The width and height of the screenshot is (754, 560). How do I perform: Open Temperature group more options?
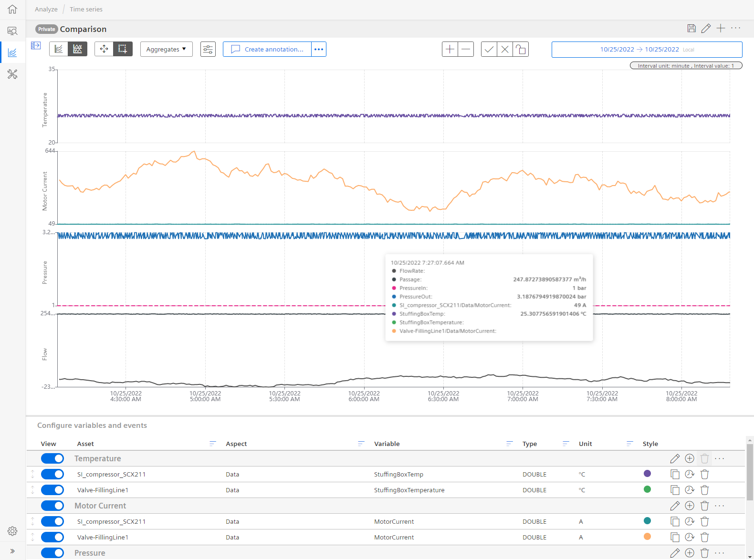coord(720,458)
